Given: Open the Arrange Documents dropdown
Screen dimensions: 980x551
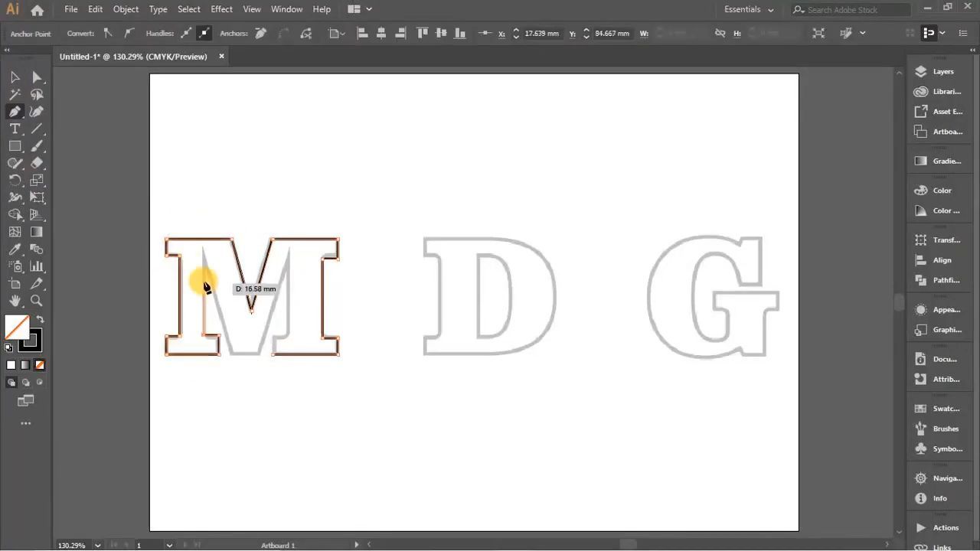Looking at the screenshot, I should click(x=360, y=9).
